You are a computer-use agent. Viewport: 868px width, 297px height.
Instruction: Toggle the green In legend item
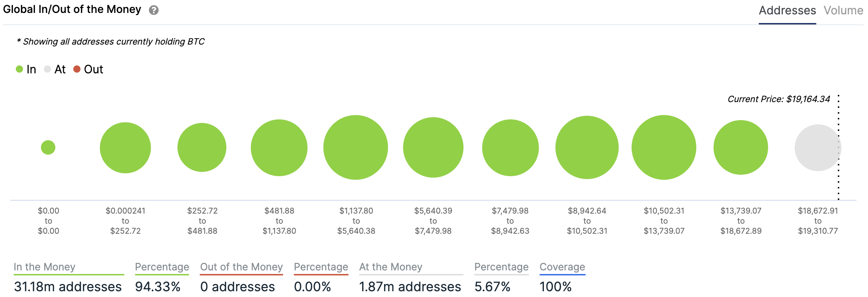[26, 69]
